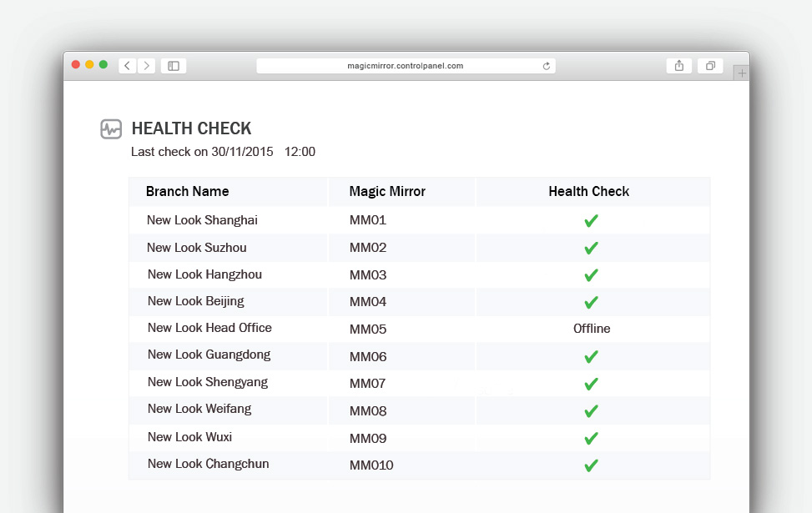Click the MM04 mirror cell
Screen dimensions: 812x513
tap(368, 302)
